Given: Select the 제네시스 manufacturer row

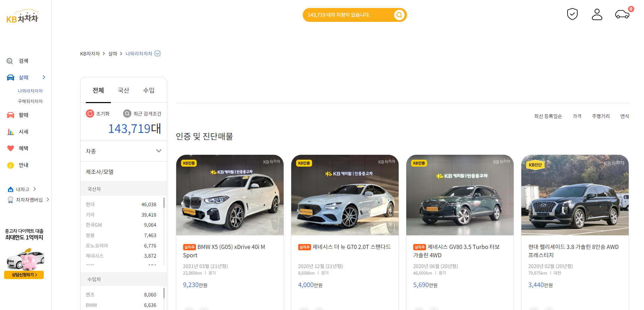Looking at the screenshot, I should [121, 256].
